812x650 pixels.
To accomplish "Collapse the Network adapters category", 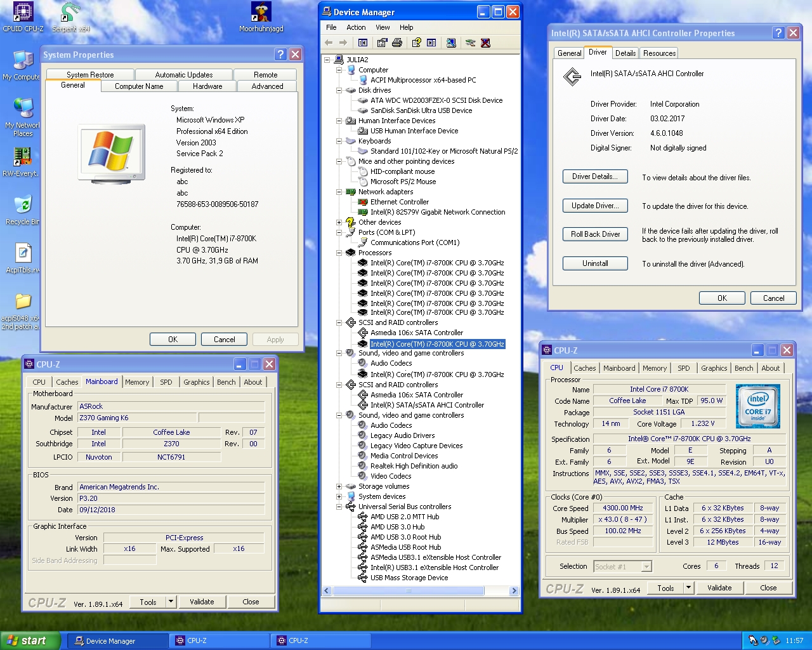I will [x=339, y=192].
